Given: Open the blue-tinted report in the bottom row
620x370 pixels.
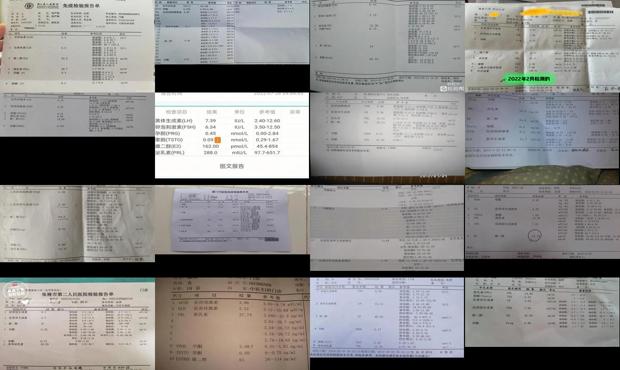Looking at the screenshot, I should (387, 317).
